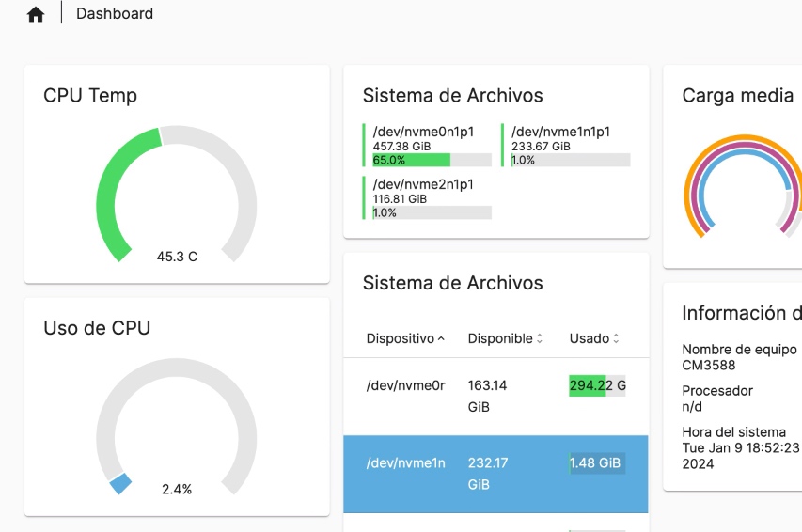Image resolution: width=802 pixels, height=532 pixels.
Task: Click the 1.0% usage bar of nvme2n1p1
Action: tap(432, 212)
